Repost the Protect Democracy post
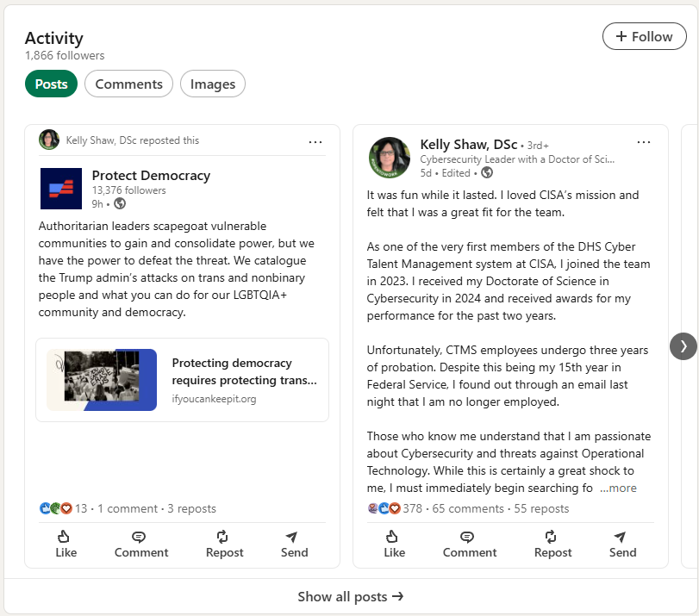The width and height of the screenshot is (699, 616). pos(224,544)
